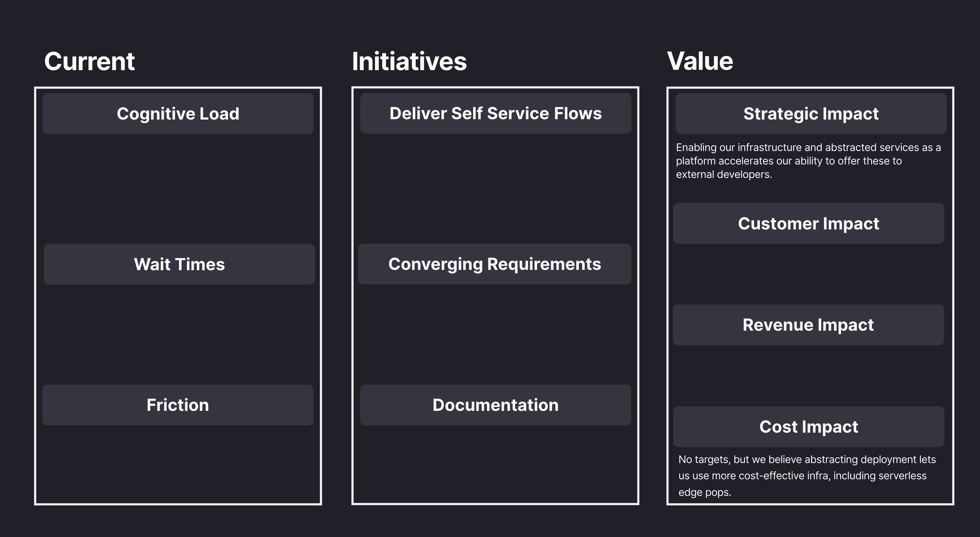This screenshot has height=537, width=980.
Task: Select Deliver Self Service Flows card
Action: [495, 113]
